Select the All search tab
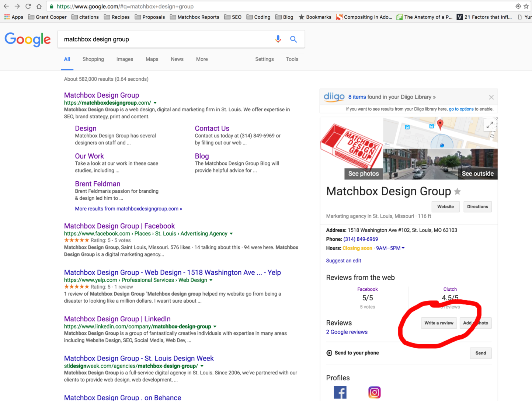532x401 pixels. pos(67,59)
